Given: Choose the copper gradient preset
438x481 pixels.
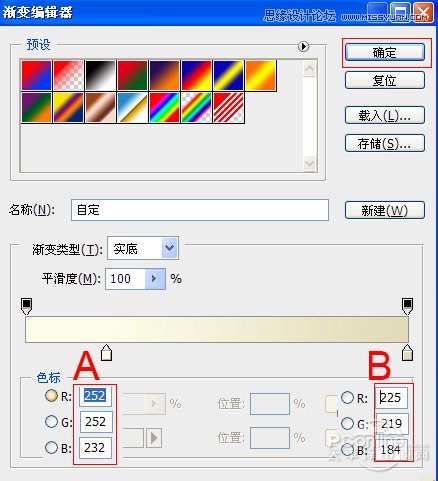Looking at the screenshot, I should coord(101,107).
